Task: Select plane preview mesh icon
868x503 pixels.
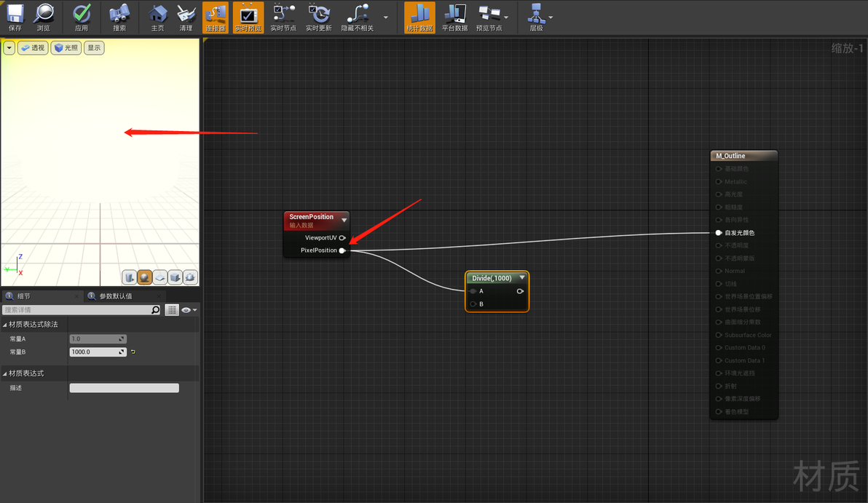Action: point(160,277)
